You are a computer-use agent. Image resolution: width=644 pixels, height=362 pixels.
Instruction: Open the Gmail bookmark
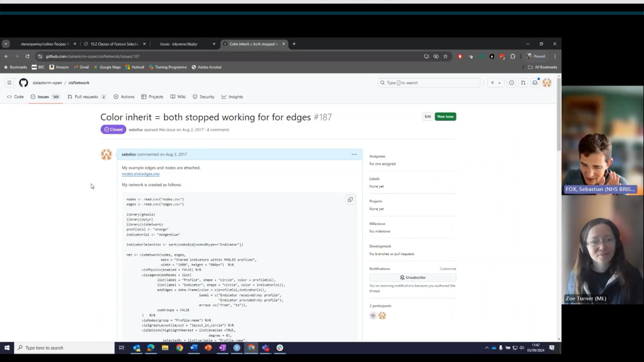point(81,67)
